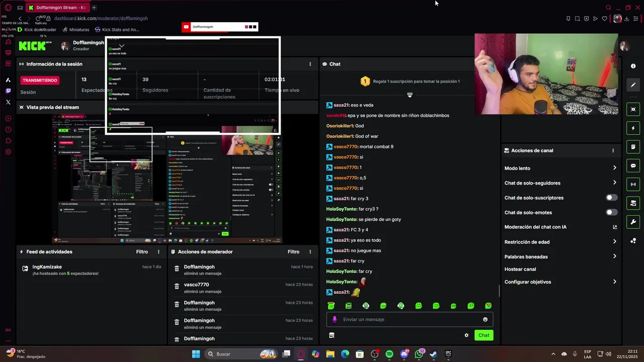Open the chat settings gear icon
Screen dimensions: 644x362
point(466,335)
